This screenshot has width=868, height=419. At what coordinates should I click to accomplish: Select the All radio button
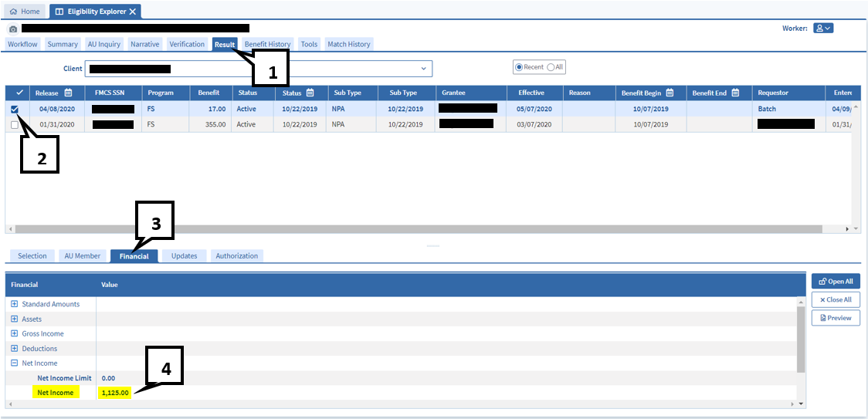(551, 67)
